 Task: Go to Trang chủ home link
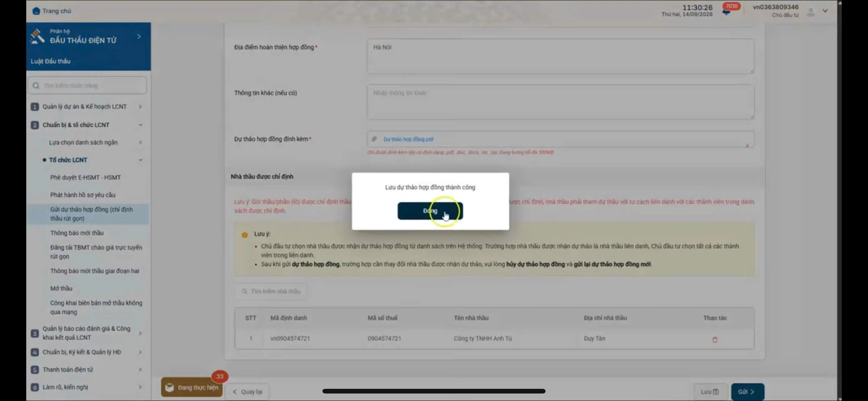click(x=57, y=11)
